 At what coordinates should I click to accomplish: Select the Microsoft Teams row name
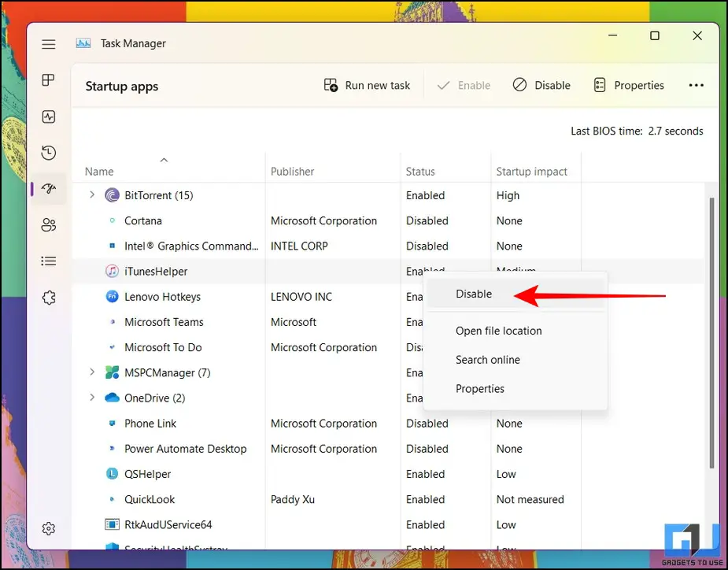164,322
